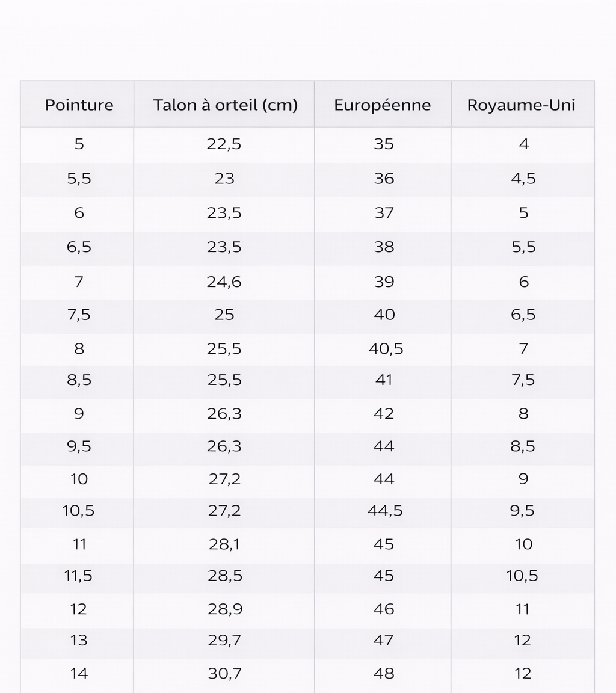Click European size 39 cell
Screen dimensions: 616x693
(384, 282)
